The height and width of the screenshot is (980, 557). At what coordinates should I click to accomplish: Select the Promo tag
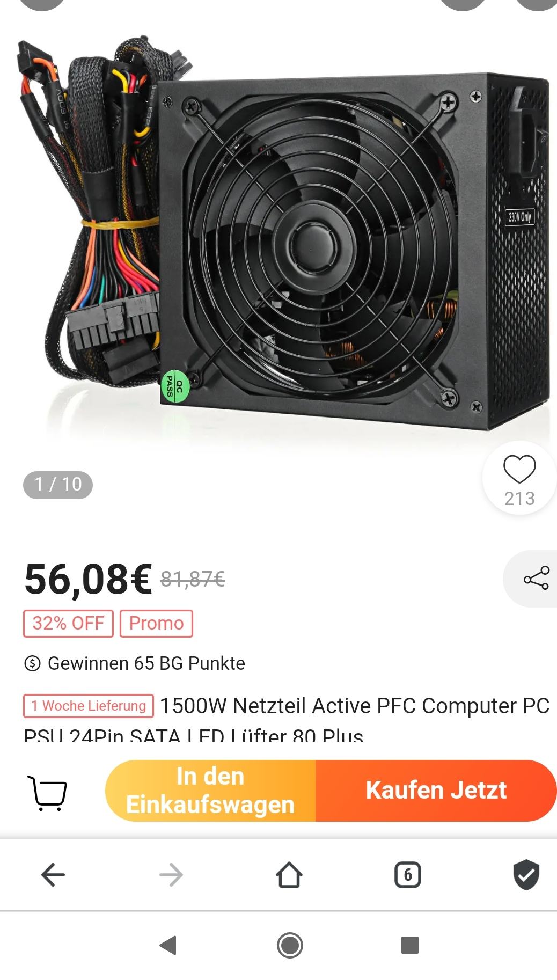(156, 623)
